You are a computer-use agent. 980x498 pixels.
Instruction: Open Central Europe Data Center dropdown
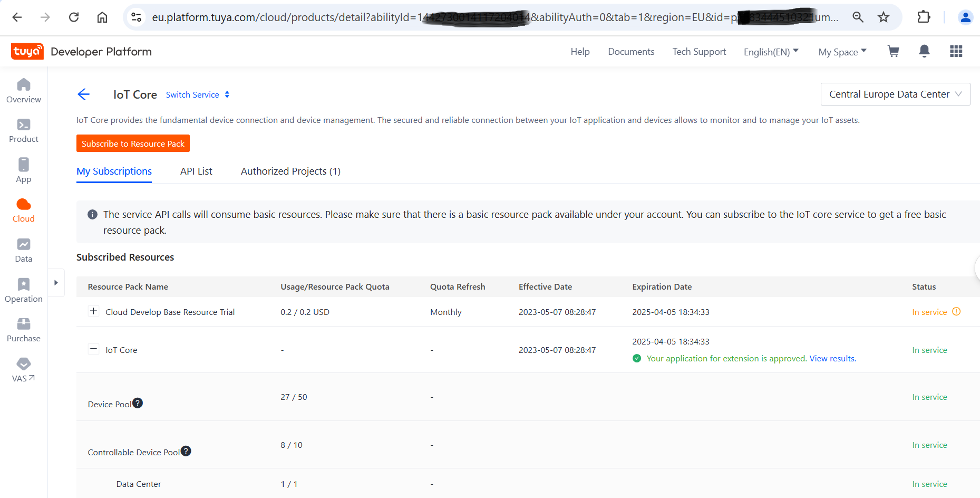click(x=895, y=94)
